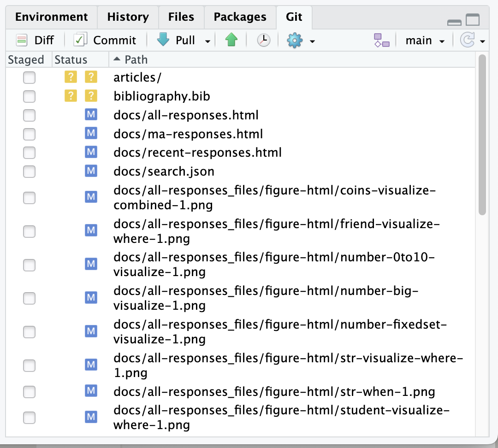Open commit history via clock icon
The width and height of the screenshot is (498, 448).
pos(263,41)
